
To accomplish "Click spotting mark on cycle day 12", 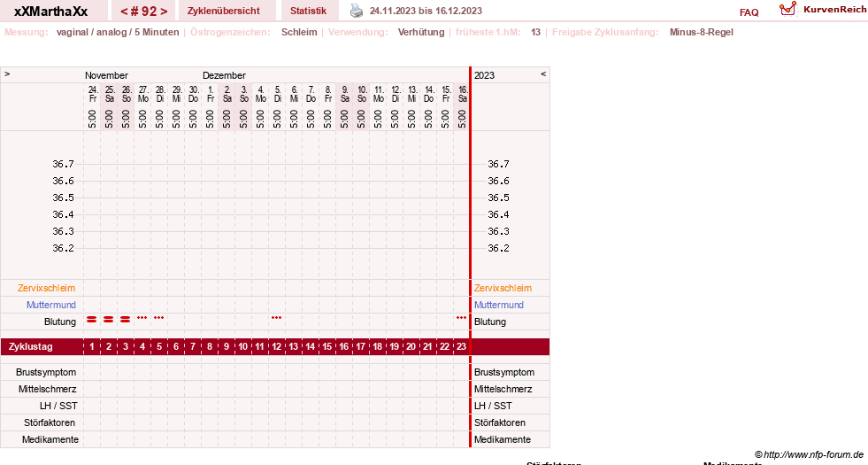I will [276, 318].
